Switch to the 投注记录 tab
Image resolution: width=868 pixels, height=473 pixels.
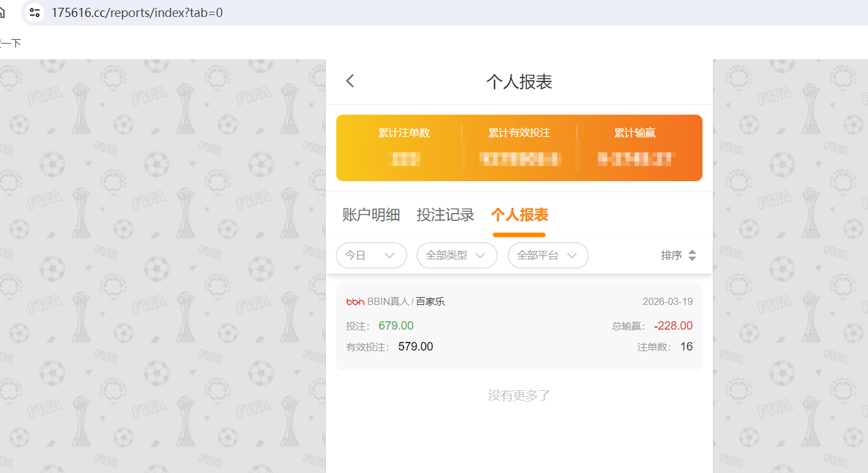pos(445,215)
